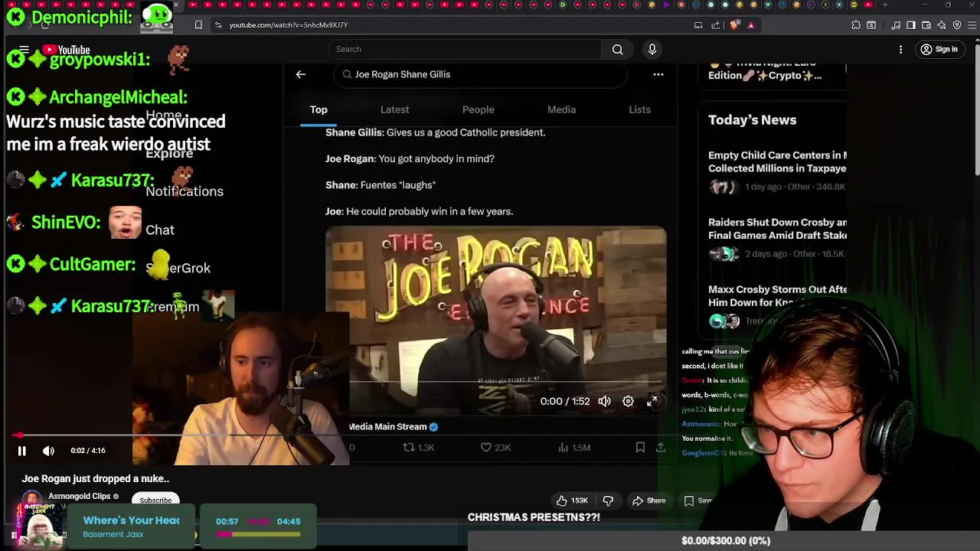Open Notifications in the Twitter sidebar
980x551 pixels.
point(185,191)
